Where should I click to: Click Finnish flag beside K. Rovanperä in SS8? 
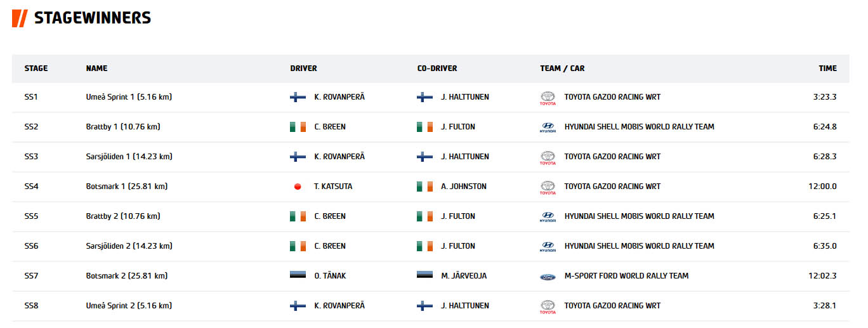tap(298, 306)
